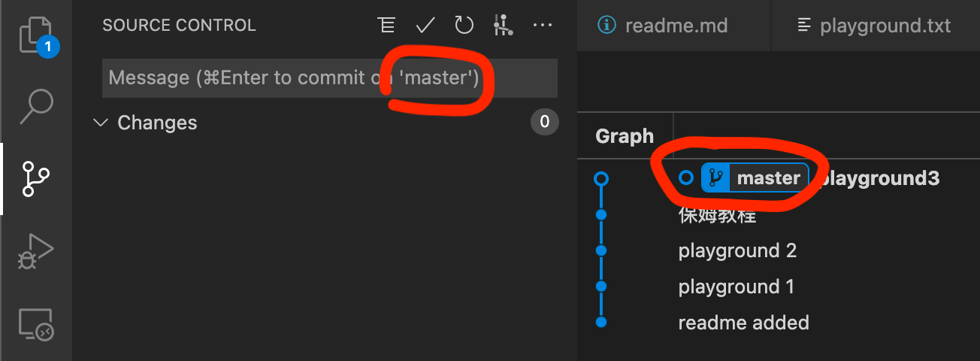Screen dimensions: 980x361
Task: Click the Changes count badge
Action: tap(545, 123)
